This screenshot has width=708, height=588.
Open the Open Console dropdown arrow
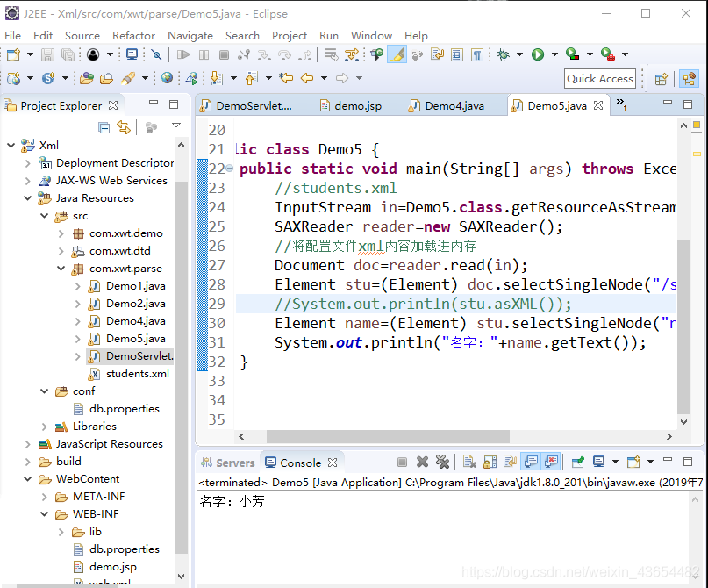650,462
